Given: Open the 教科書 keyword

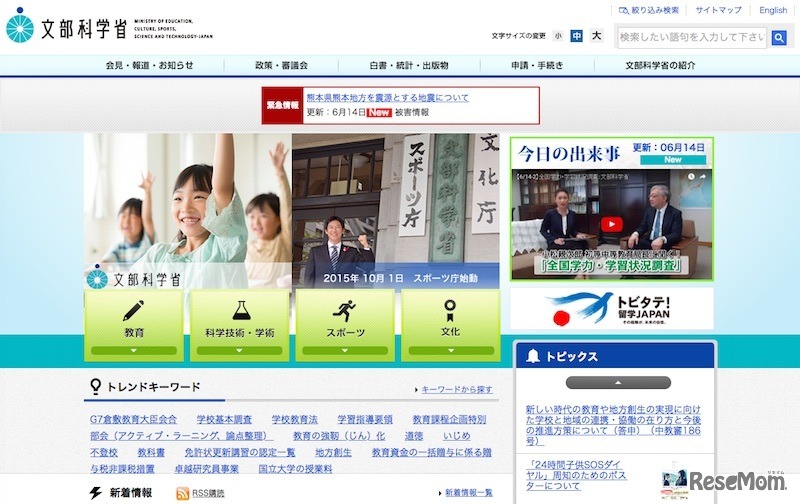Looking at the screenshot, I should (x=151, y=452).
